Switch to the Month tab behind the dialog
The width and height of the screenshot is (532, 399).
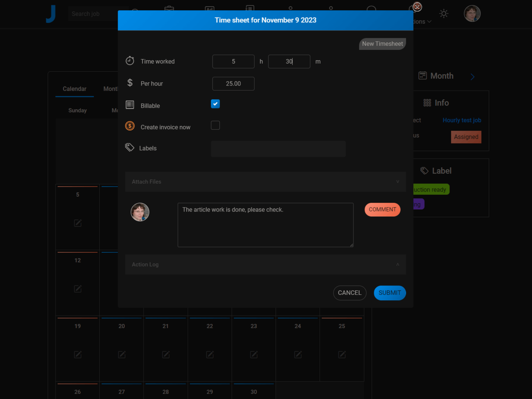coord(110,89)
